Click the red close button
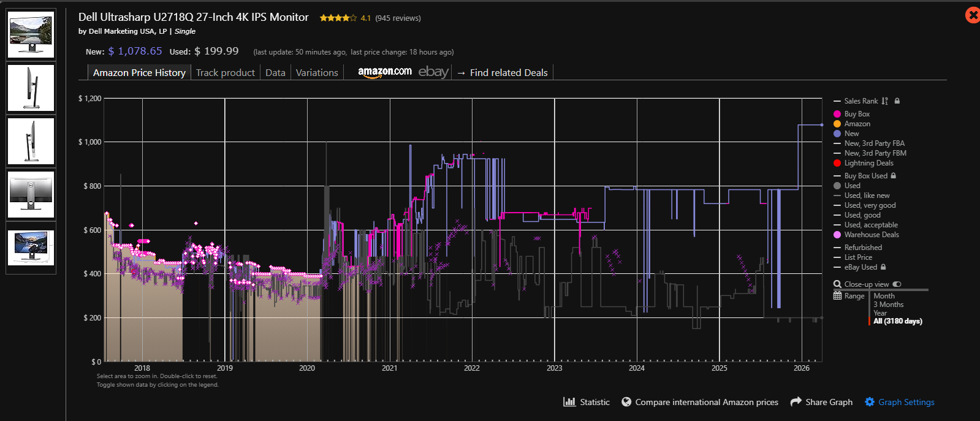 973,15
